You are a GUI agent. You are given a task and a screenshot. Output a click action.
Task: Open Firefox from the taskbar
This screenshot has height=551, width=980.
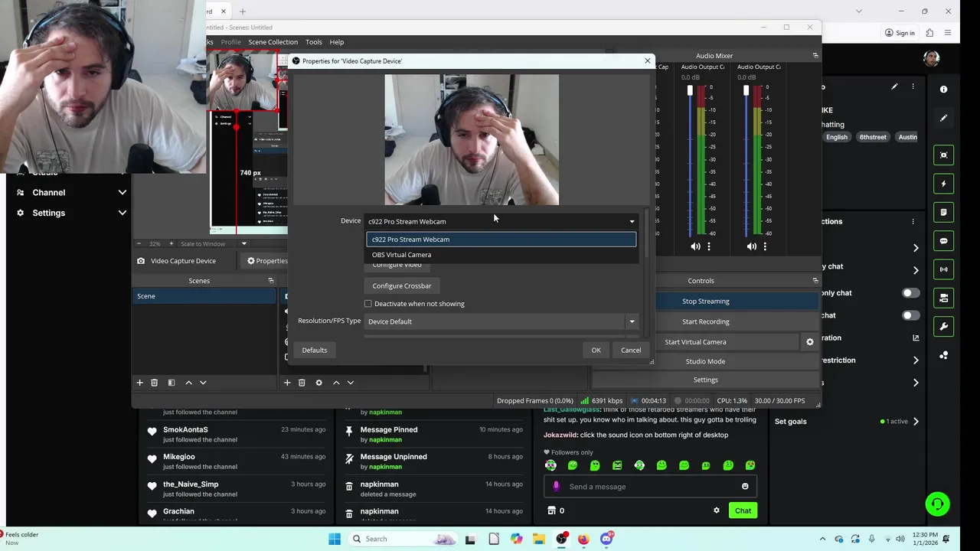tap(583, 539)
